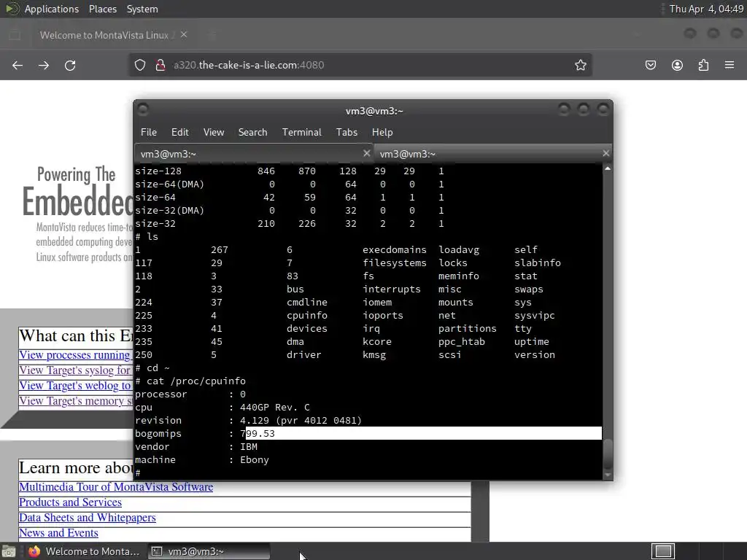Open the Products and Services link
This screenshot has height=560, width=747.
pos(70,502)
